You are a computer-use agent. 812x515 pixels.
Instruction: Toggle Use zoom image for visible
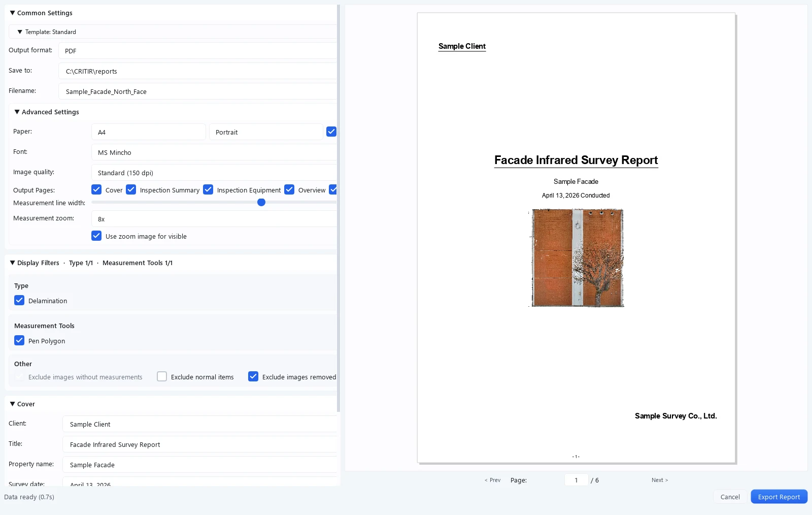click(x=96, y=236)
